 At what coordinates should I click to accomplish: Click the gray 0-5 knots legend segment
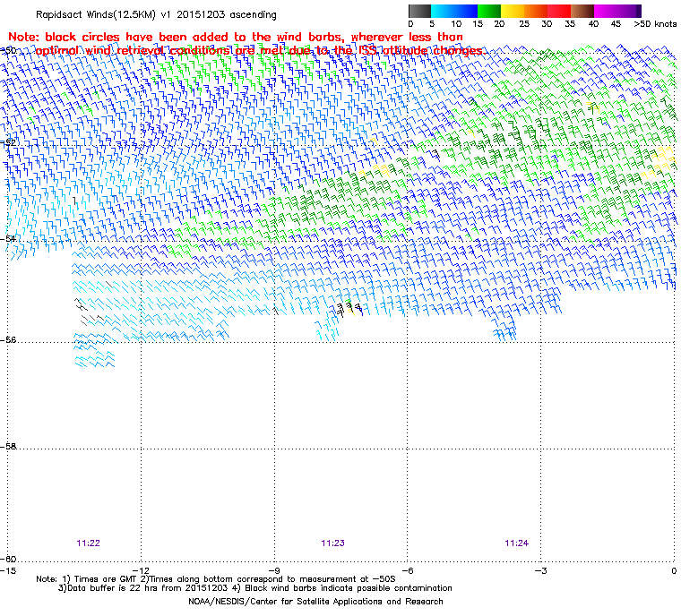pos(419,11)
